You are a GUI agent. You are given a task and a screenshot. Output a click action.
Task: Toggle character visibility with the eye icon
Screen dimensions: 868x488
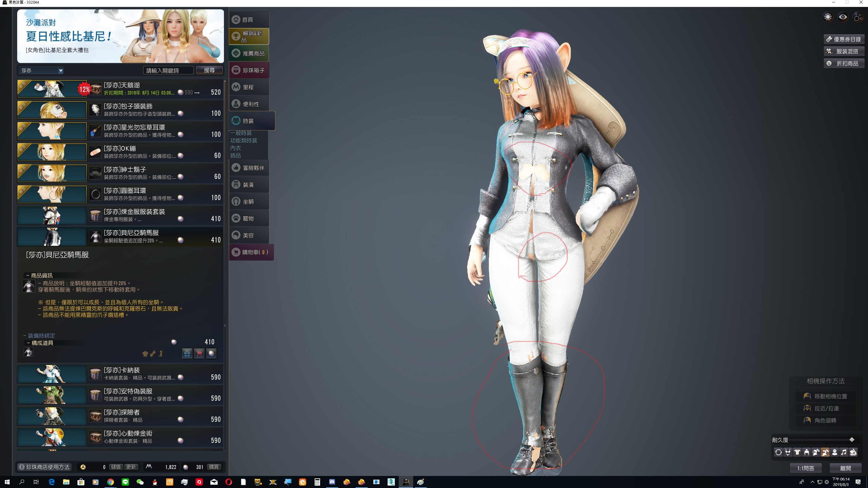click(843, 17)
